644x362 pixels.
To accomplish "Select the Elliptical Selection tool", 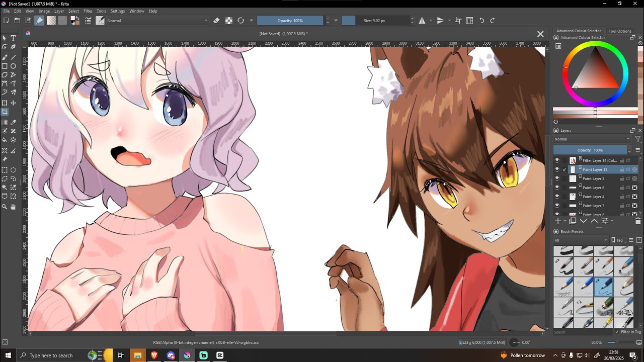I will coord(13,170).
